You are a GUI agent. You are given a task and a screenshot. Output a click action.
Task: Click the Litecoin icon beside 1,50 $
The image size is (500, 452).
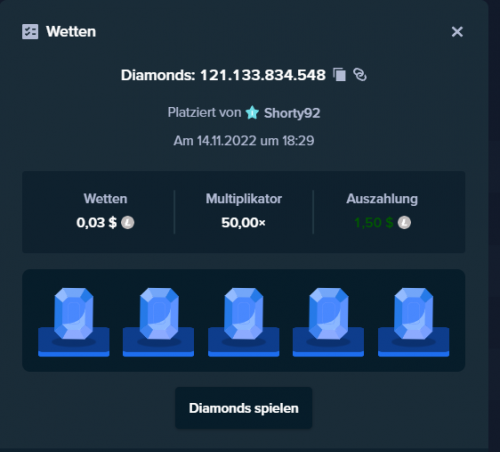[404, 222]
